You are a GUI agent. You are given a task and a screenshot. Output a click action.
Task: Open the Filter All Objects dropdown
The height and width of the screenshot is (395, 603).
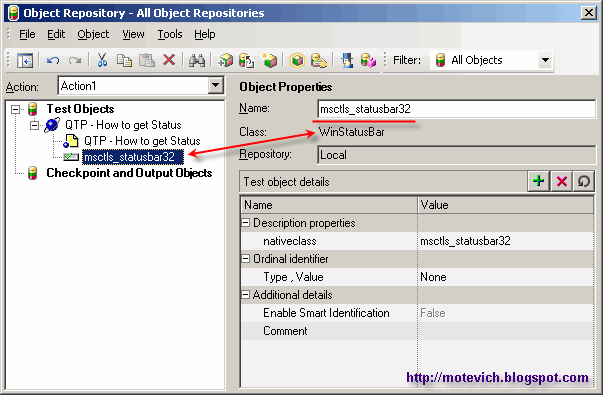pos(545,60)
